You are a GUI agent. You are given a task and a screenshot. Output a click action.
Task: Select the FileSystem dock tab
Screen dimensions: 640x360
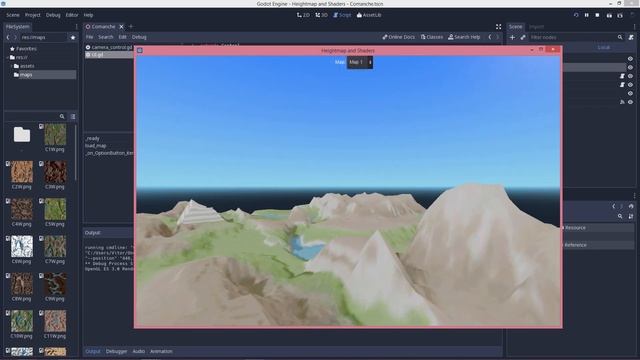18,27
